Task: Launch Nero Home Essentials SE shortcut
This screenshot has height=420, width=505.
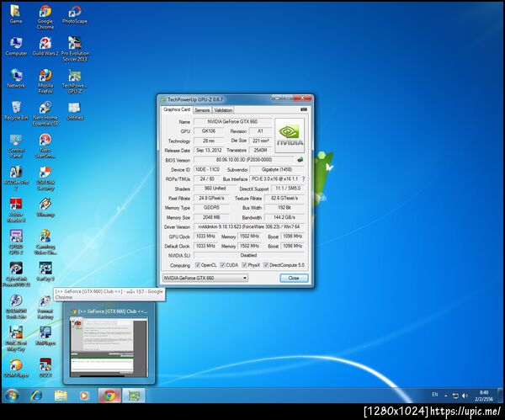Action: [x=45, y=114]
